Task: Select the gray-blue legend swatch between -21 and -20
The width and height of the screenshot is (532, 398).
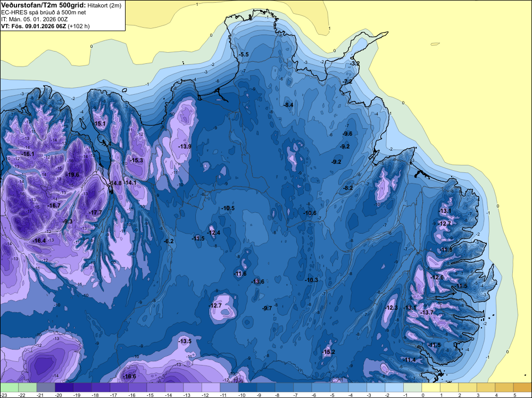Action: [x=46, y=387]
